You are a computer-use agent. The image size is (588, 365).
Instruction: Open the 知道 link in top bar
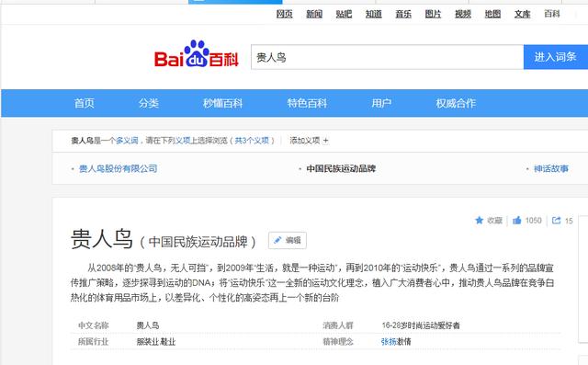374,15
